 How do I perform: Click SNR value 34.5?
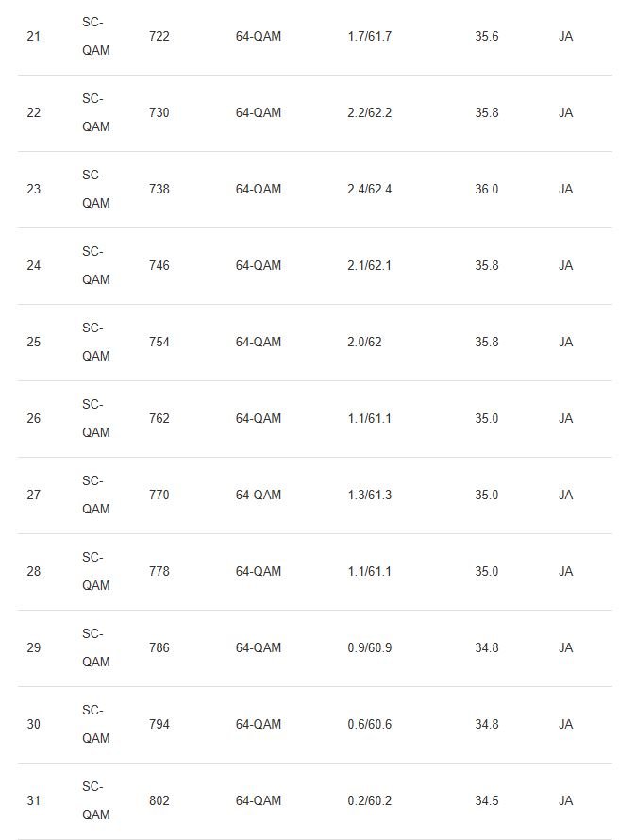pos(486,801)
